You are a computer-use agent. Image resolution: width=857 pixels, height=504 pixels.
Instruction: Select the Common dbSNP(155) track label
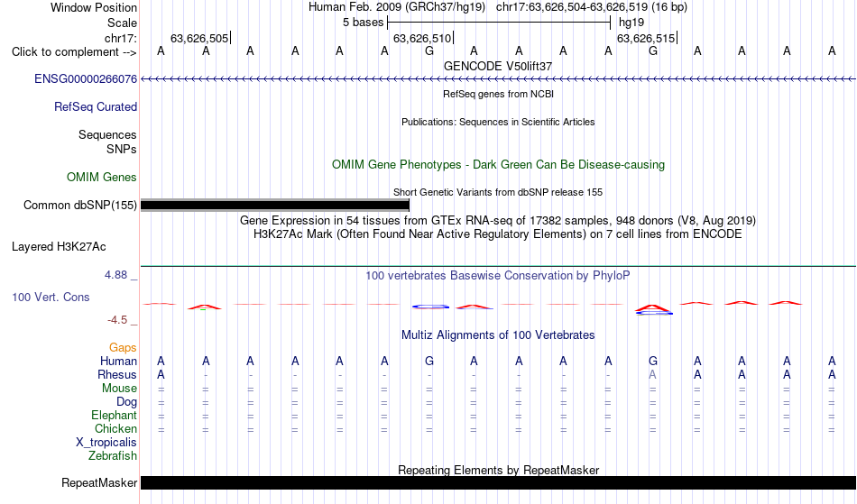click(x=80, y=206)
